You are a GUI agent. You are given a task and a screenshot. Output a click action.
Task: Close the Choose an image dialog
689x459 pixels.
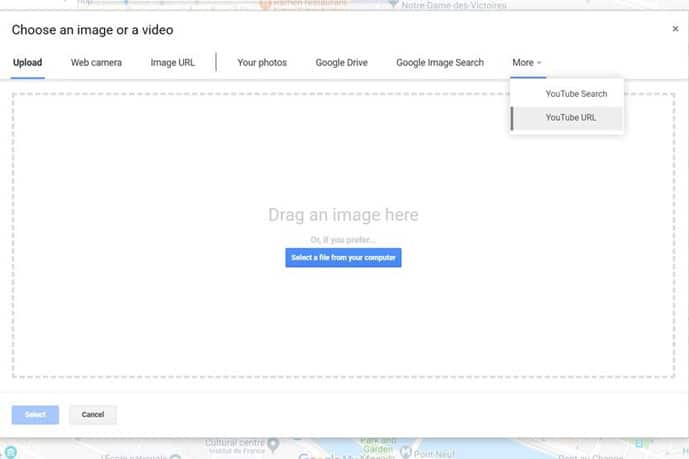(x=675, y=29)
